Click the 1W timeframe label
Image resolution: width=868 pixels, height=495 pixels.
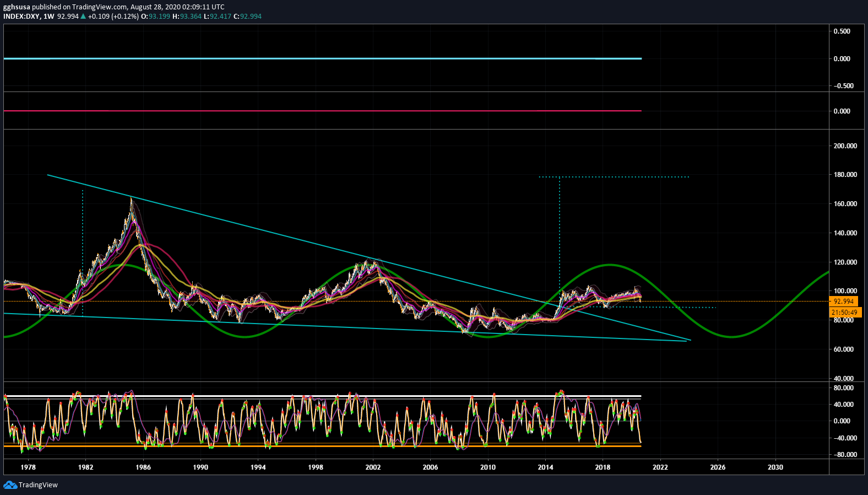tap(49, 17)
